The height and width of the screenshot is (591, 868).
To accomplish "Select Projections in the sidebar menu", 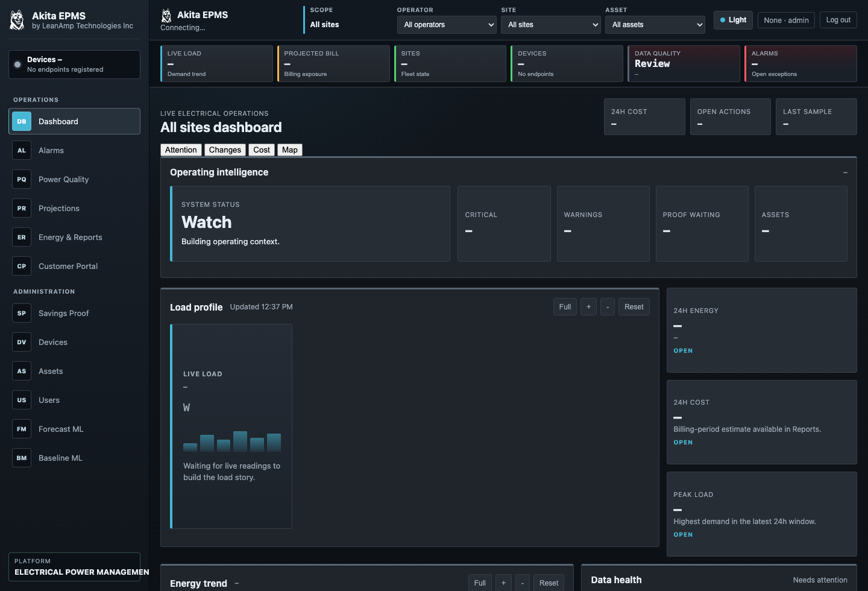I will coord(74,208).
